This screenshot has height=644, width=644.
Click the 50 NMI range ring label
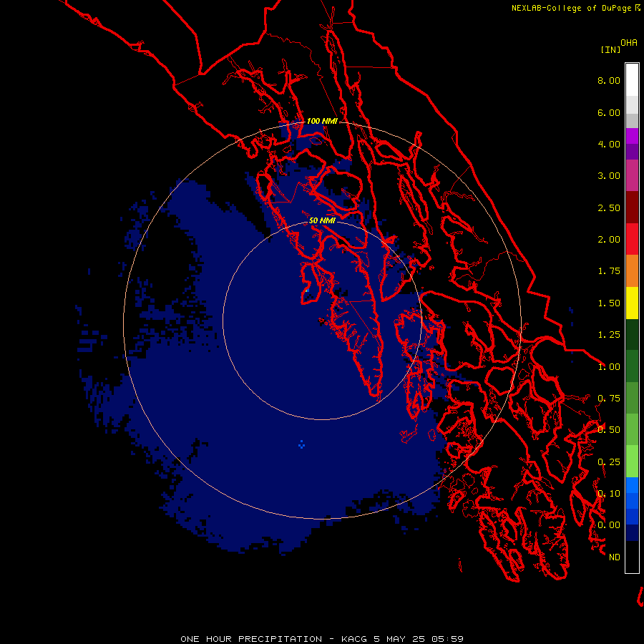coord(322,220)
